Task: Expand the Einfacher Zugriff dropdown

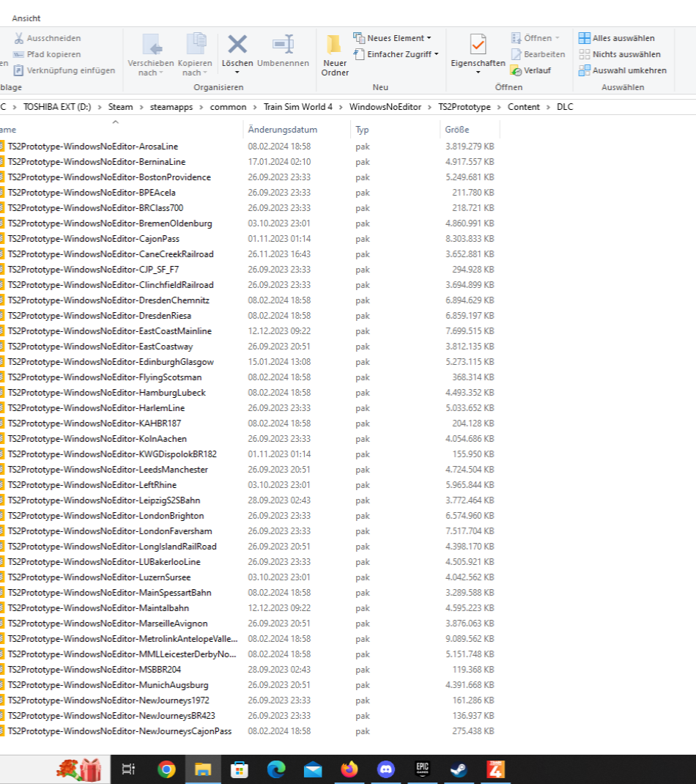Action: [x=436, y=54]
